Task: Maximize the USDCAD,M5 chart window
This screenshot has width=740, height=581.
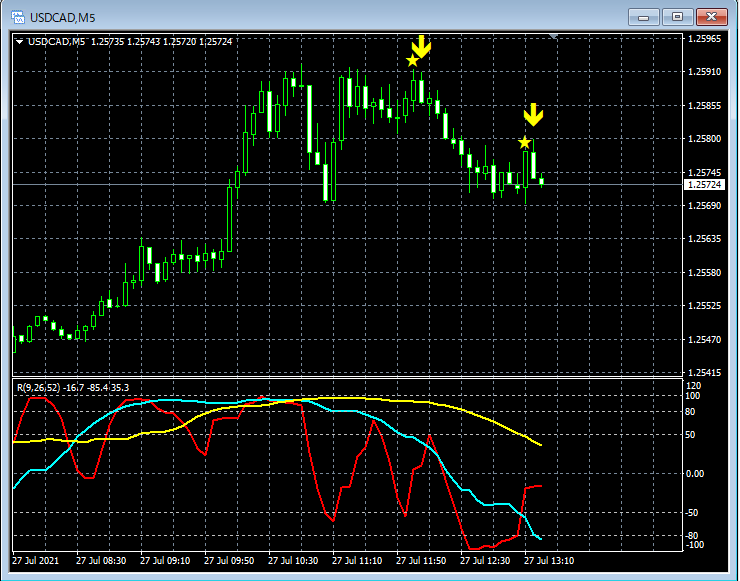Action: click(x=677, y=17)
